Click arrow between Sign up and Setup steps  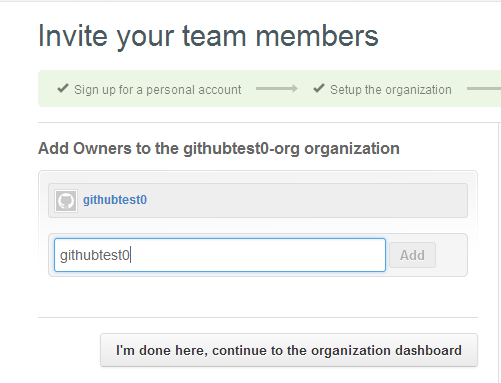click(x=277, y=89)
